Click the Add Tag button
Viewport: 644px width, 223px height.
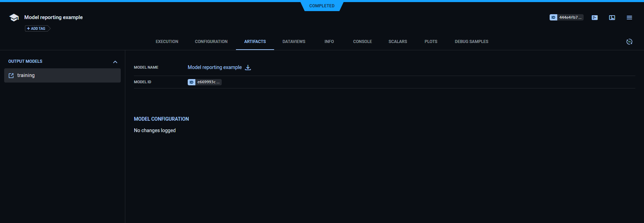pyautogui.click(x=36, y=28)
